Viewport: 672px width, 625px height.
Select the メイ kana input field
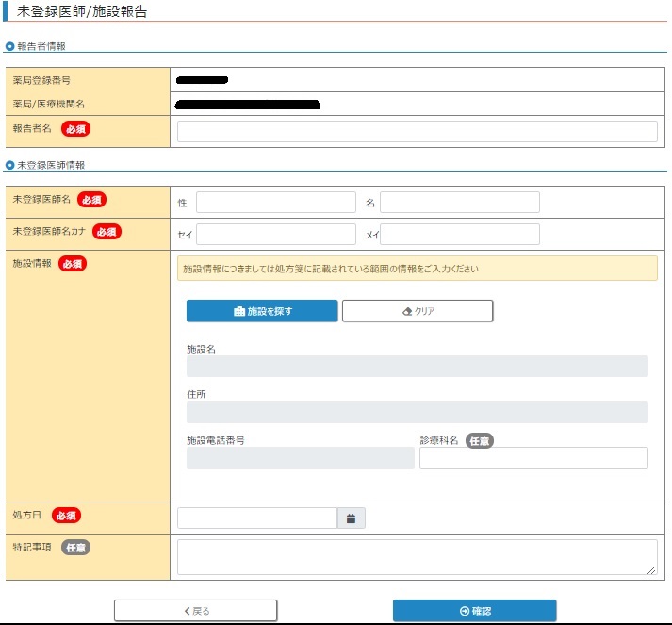point(459,234)
